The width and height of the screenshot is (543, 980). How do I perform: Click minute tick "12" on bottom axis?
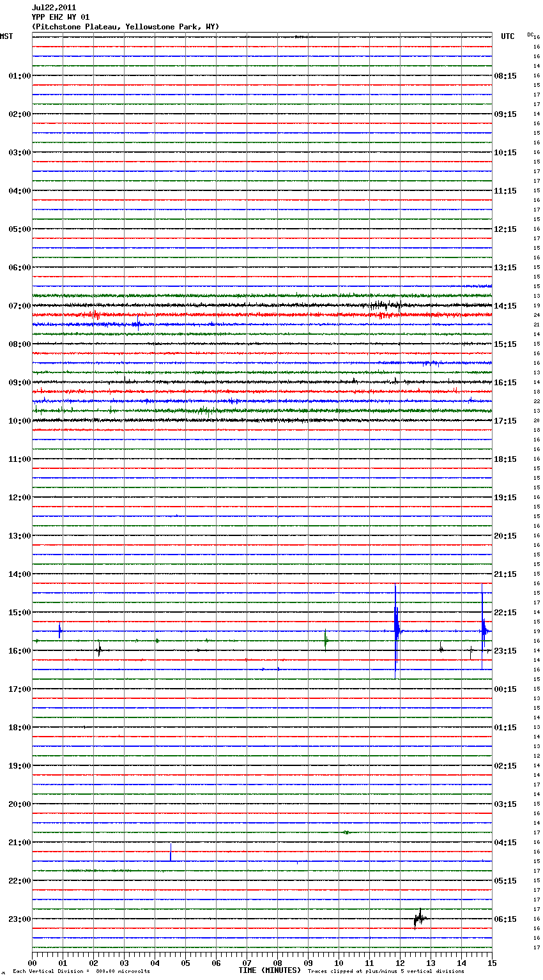coord(400,963)
